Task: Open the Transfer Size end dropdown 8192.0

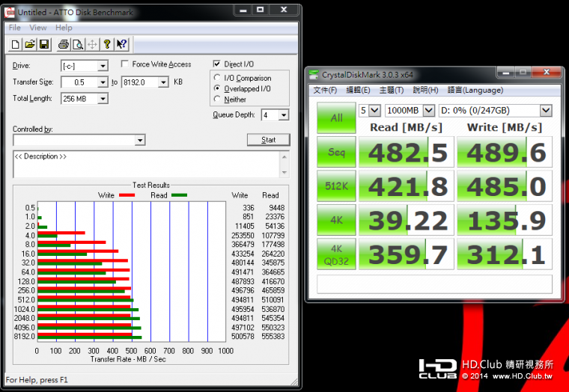Action: [x=164, y=83]
